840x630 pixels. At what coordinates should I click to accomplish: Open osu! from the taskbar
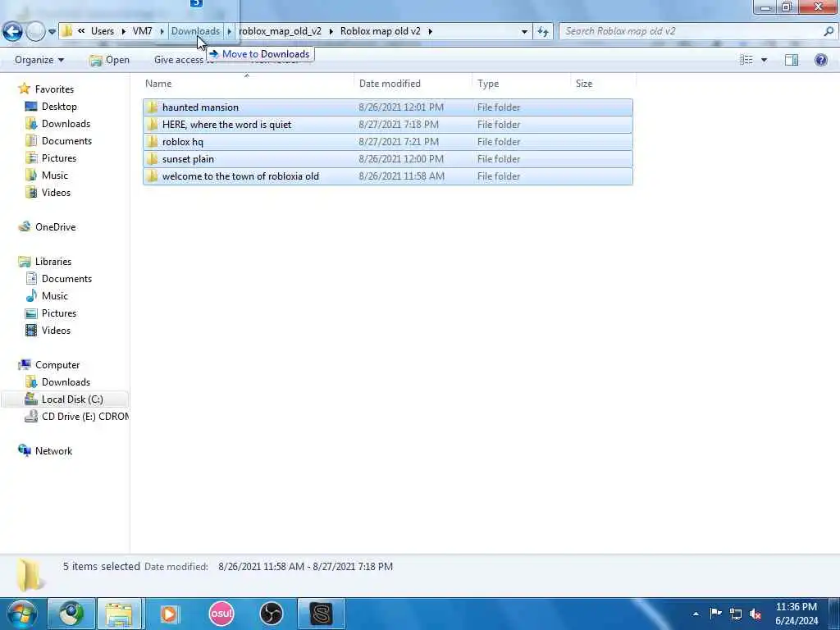click(221, 614)
